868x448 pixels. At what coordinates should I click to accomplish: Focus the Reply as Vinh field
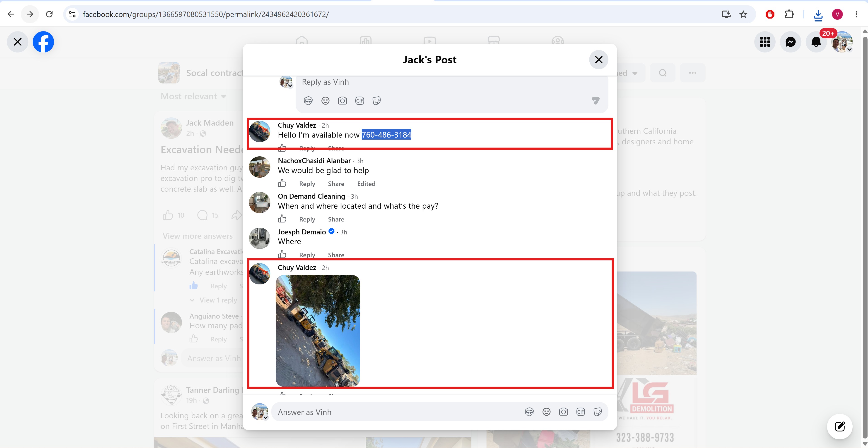[x=451, y=82]
